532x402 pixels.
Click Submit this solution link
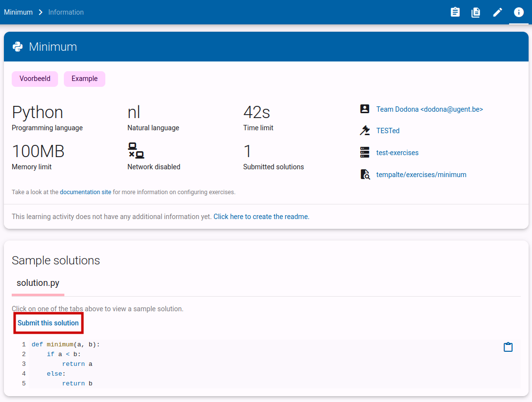pyautogui.click(x=48, y=323)
